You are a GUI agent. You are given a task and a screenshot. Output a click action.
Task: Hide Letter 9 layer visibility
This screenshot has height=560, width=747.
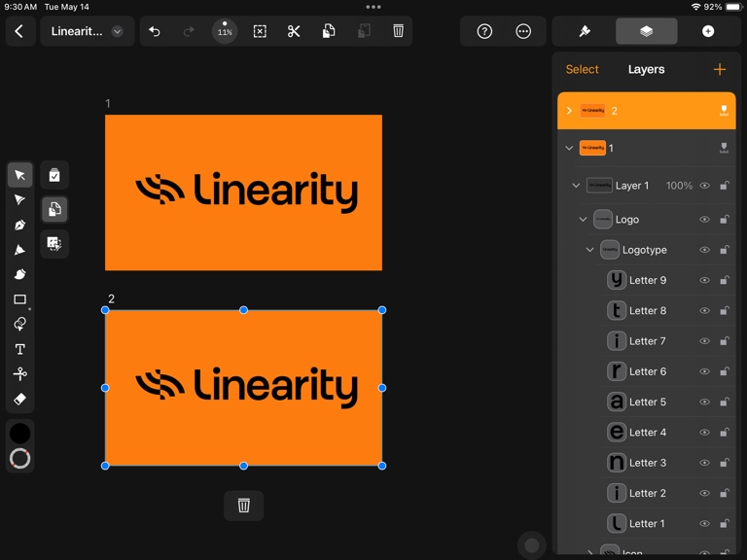pos(704,280)
